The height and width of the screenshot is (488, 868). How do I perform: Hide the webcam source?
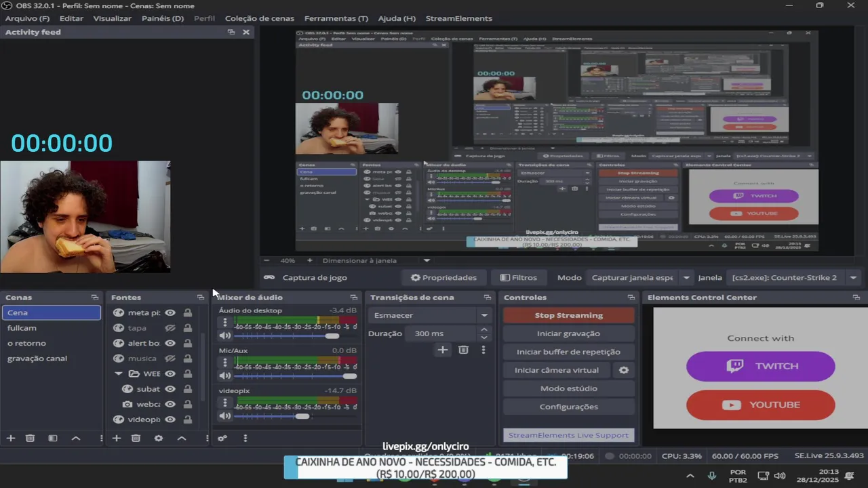point(170,404)
